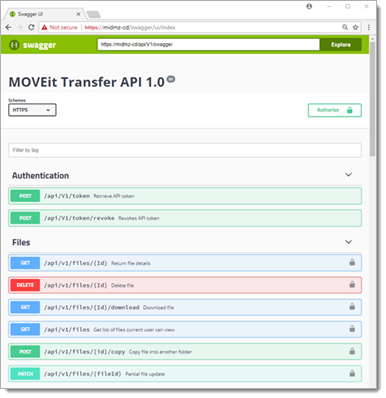Bookmark the page with the star icon
The height and width of the screenshot is (398, 386).
click(x=355, y=27)
